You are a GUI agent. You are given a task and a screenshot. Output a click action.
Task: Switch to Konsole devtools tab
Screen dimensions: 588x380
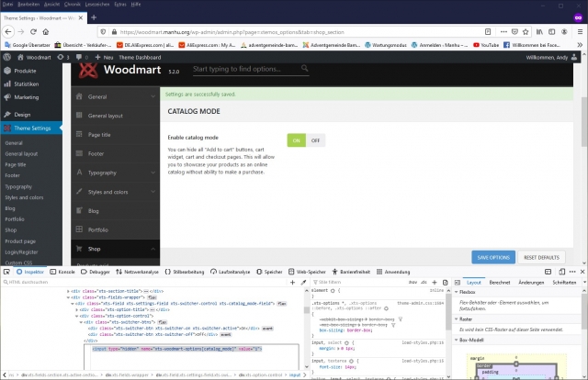click(62, 272)
